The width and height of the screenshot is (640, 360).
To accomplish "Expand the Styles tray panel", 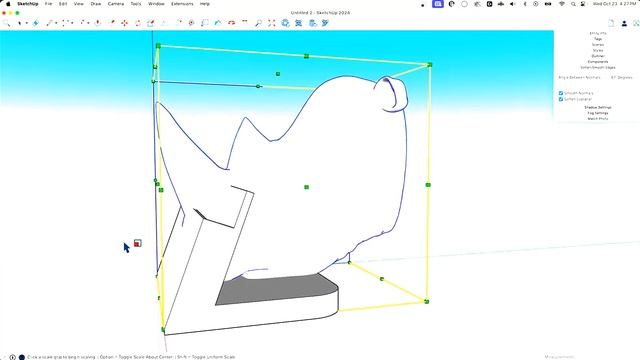I will (598, 50).
